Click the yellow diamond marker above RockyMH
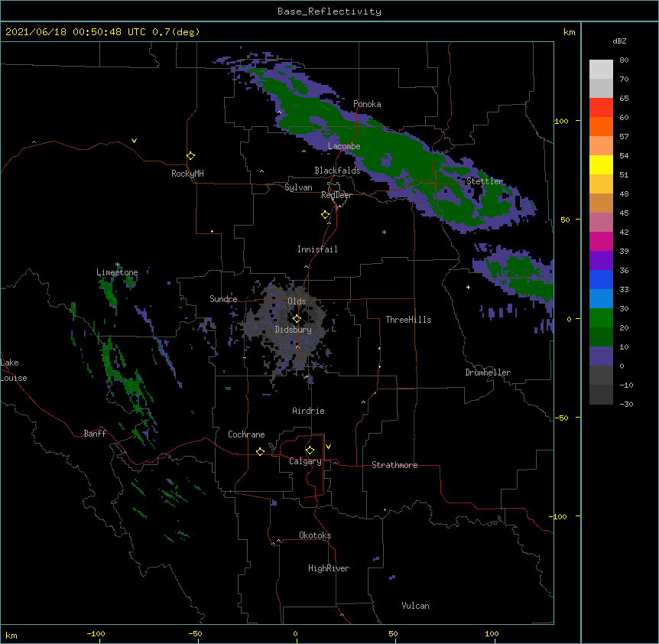Image resolution: width=659 pixels, height=644 pixels. [x=191, y=156]
